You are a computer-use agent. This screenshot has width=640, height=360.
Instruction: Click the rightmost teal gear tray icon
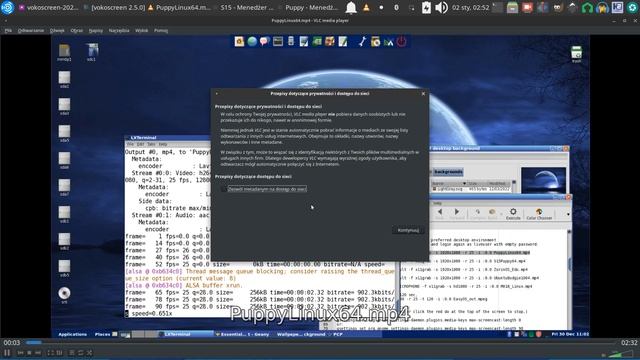(x=632, y=7)
